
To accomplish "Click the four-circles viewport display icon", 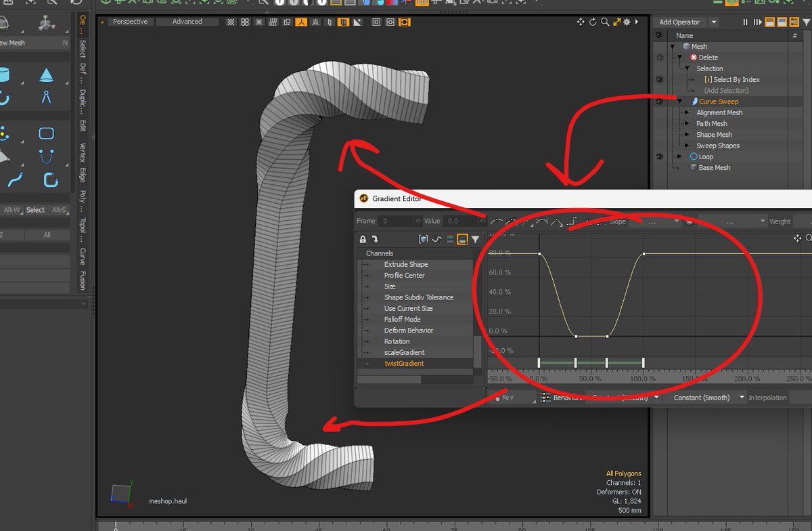I will coord(244,22).
